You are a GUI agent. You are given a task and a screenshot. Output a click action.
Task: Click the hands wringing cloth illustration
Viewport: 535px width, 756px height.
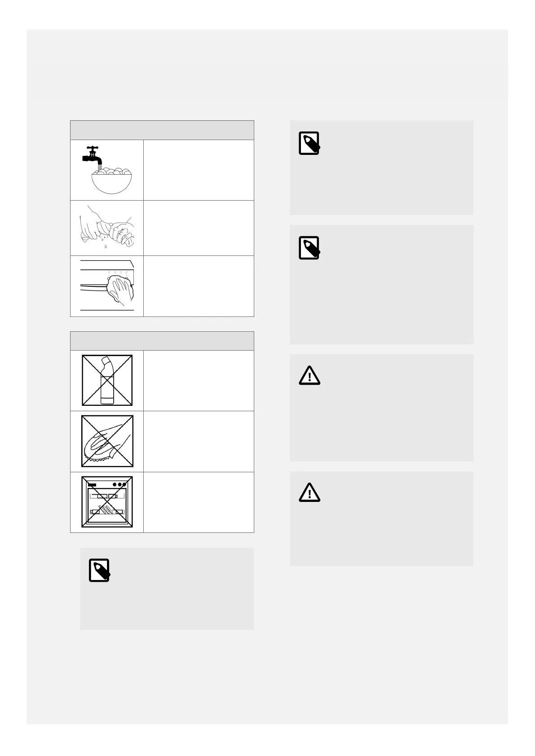[x=107, y=228]
